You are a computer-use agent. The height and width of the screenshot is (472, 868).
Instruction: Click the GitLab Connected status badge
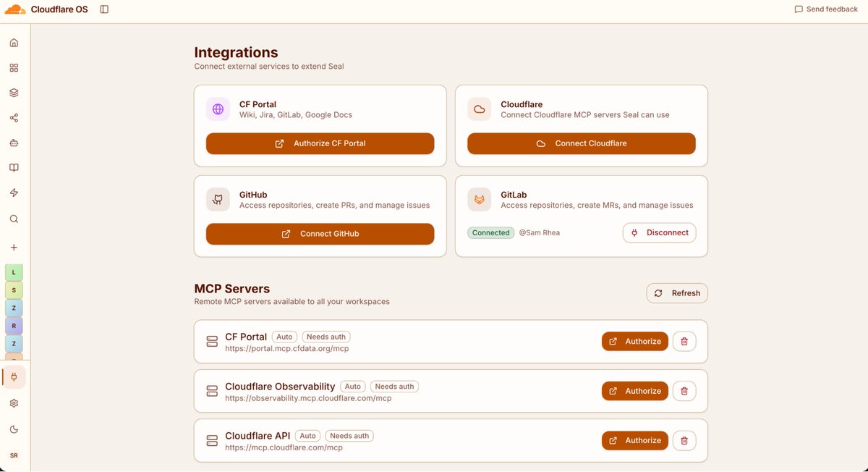490,232
